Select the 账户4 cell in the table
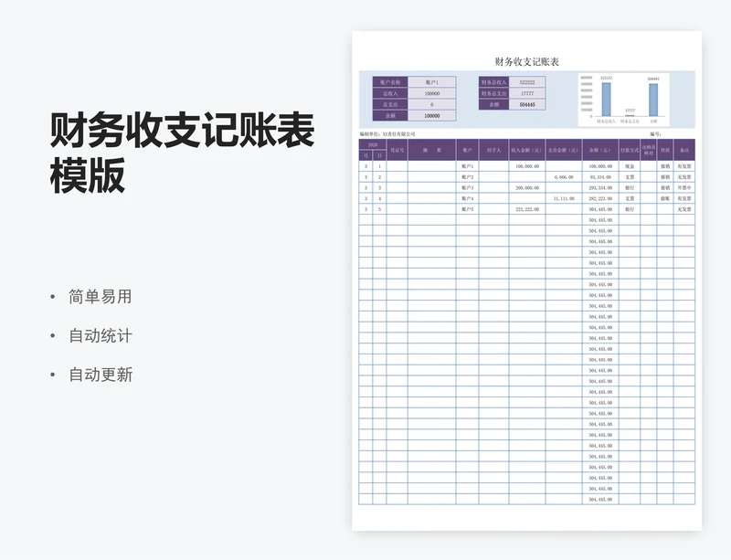This screenshot has width=731, height=560. click(x=467, y=198)
